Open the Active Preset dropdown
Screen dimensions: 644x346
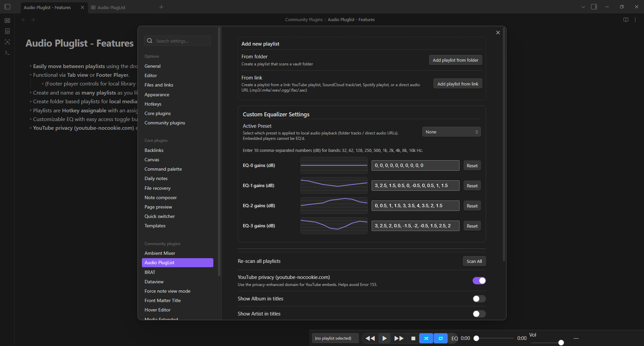pyautogui.click(x=451, y=132)
